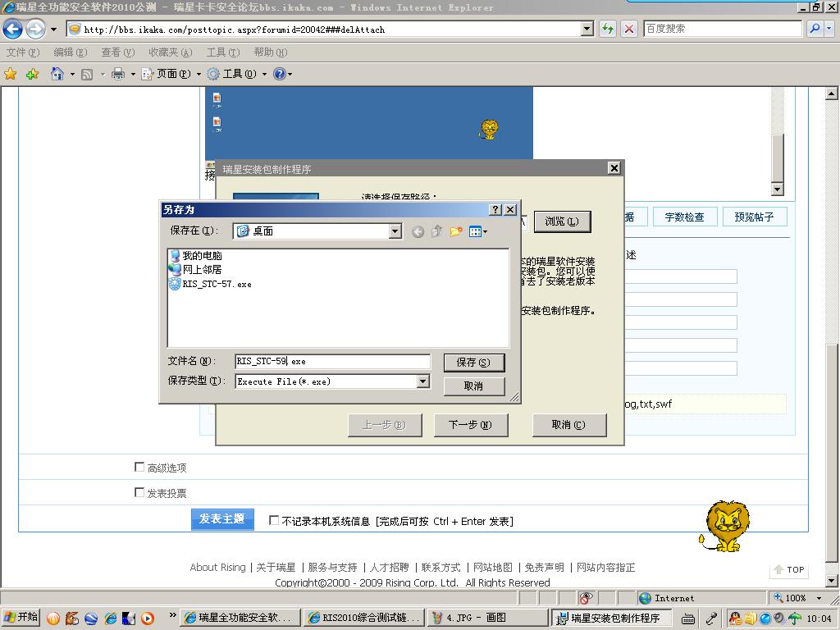Open the 保存在 location dropdown
Viewport: 840px width, 630px height.
pyautogui.click(x=395, y=231)
